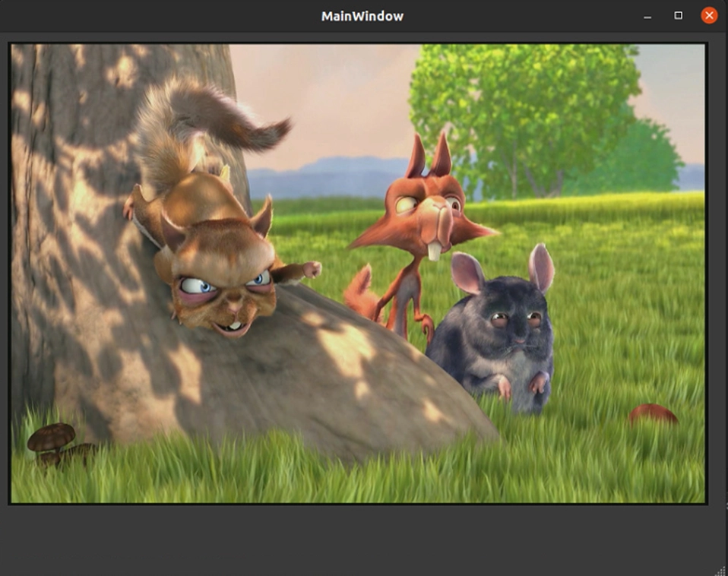The image size is (728, 576).
Task: Click the tree trunk bark above the squirrel
Action: pos(99,99)
